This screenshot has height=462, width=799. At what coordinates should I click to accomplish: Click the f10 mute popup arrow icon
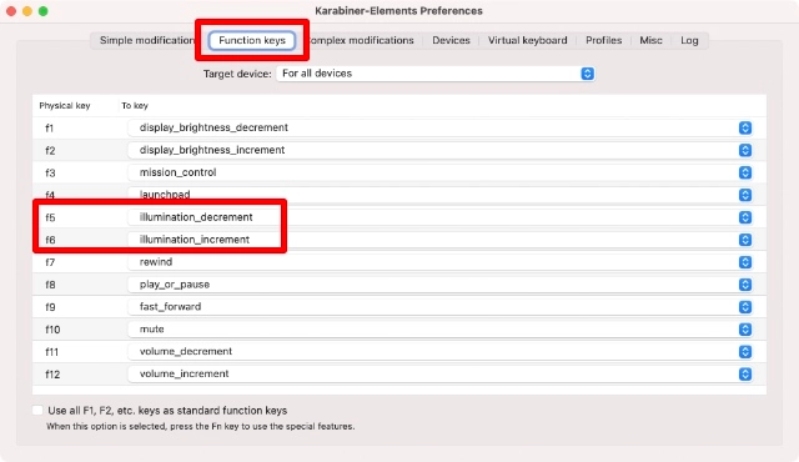tap(744, 329)
